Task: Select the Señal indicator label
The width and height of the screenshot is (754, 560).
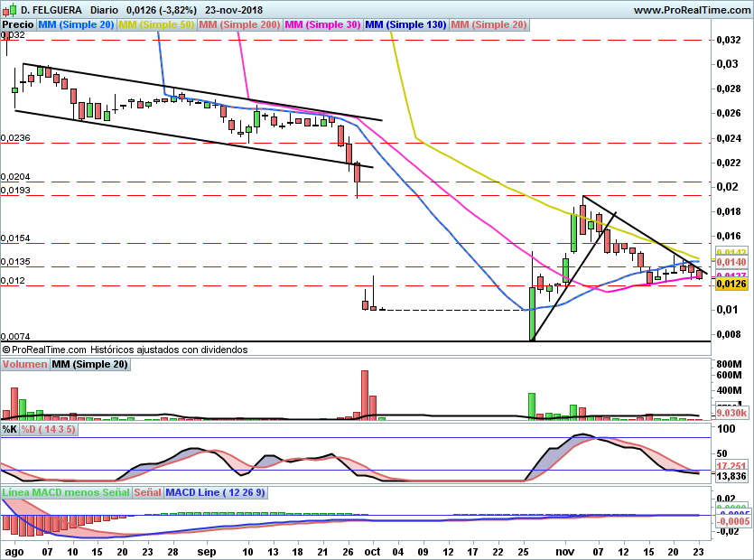Action: point(148,493)
